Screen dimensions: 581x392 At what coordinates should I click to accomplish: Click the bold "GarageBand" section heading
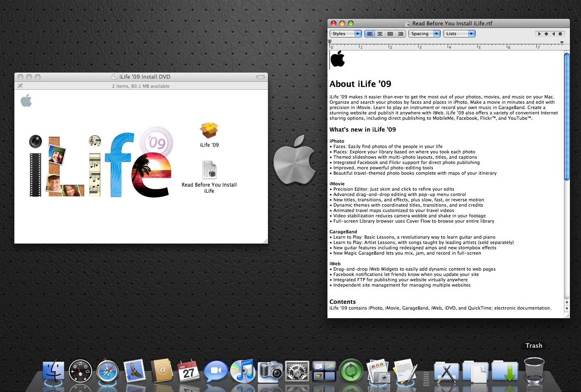(x=343, y=232)
